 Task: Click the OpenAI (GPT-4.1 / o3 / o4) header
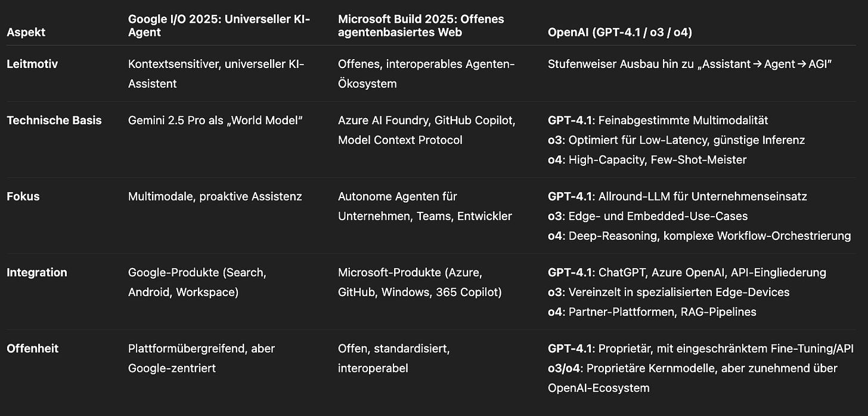coord(620,32)
